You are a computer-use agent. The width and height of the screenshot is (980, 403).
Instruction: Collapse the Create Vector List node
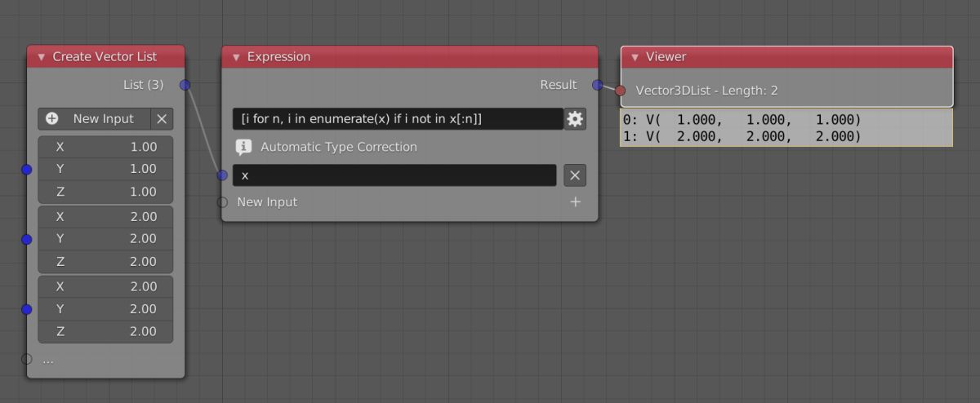point(41,57)
